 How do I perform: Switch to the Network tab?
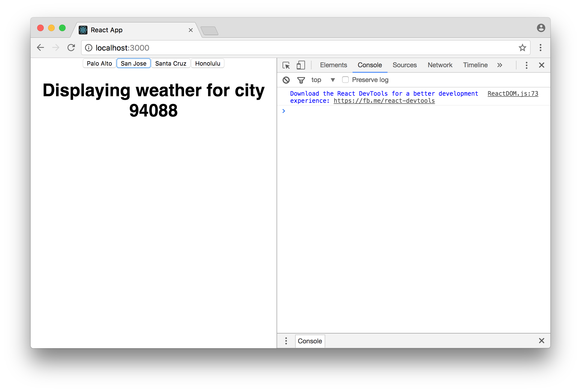(440, 65)
